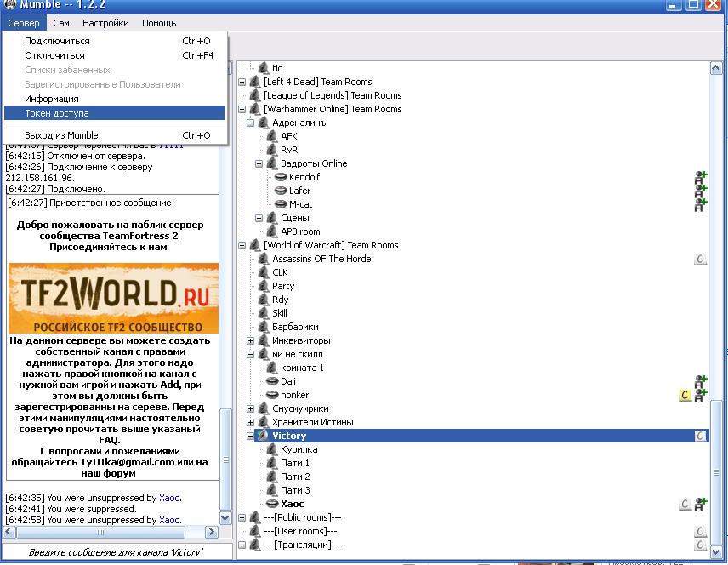Select the Пати 3 channel name
This screenshot has height=565, width=728.
click(x=295, y=490)
